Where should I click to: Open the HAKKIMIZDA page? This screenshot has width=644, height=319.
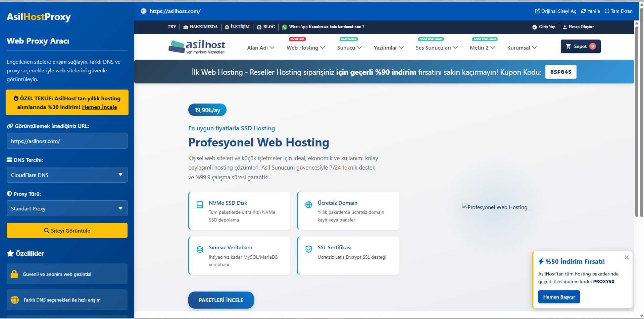(x=204, y=27)
